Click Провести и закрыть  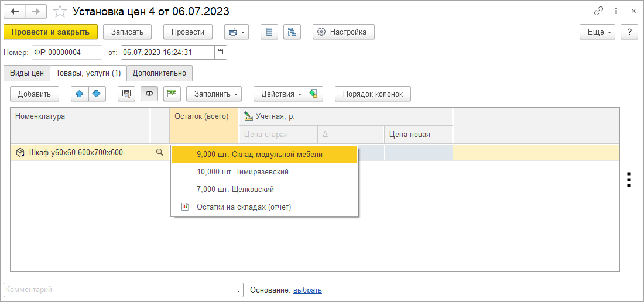50,32
